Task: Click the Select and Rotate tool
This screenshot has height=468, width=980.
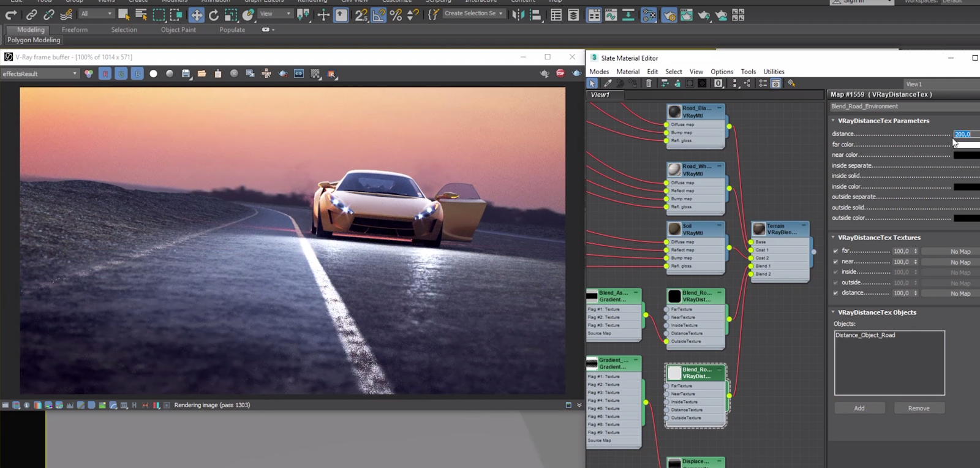Action: tap(213, 15)
